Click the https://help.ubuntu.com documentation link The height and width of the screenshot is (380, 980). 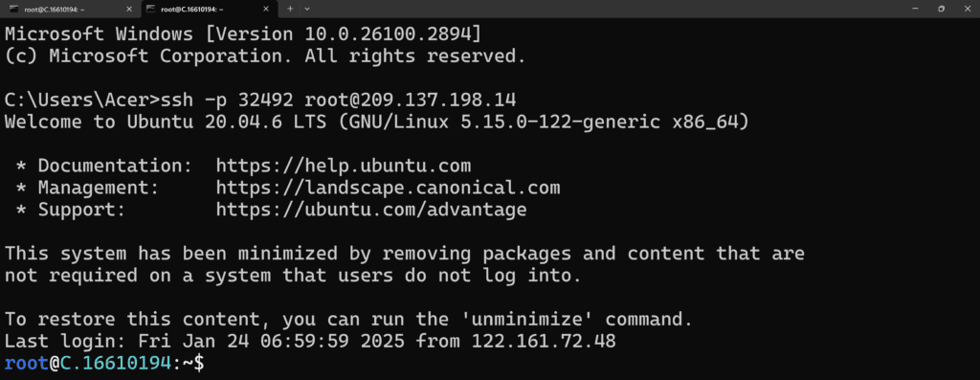click(x=344, y=167)
